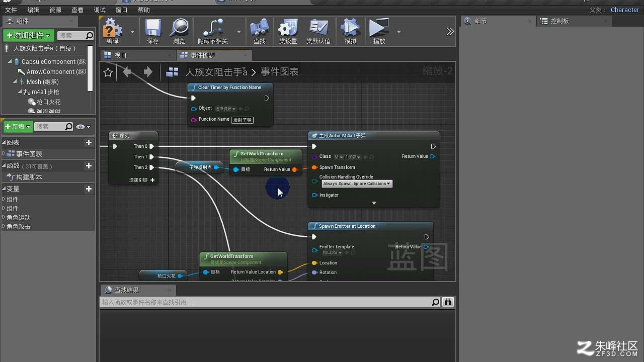
Task: Expand the toolbar overflow double-arrow
Action: [450, 32]
